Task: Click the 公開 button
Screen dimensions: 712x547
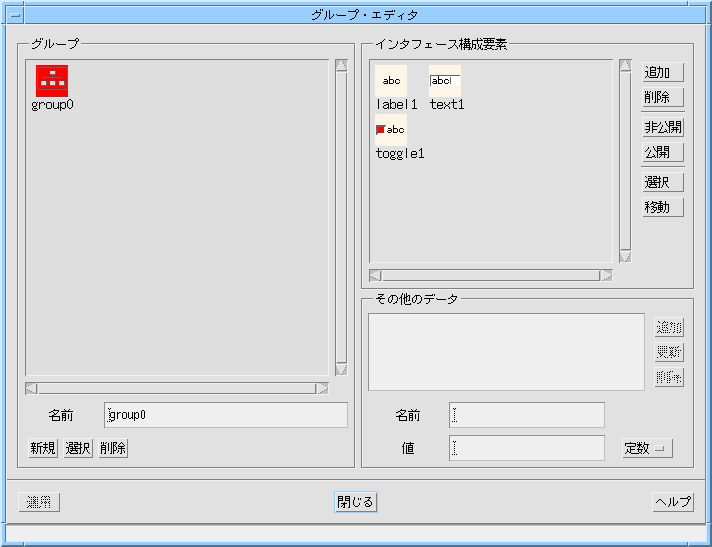Action: click(663, 152)
